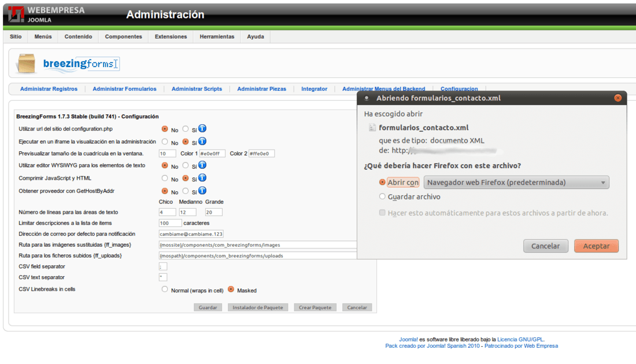The height and width of the screenshot is (364, 636).
Task: Expand Navegador web Firefox application dropdown
Action: (516, 183)
